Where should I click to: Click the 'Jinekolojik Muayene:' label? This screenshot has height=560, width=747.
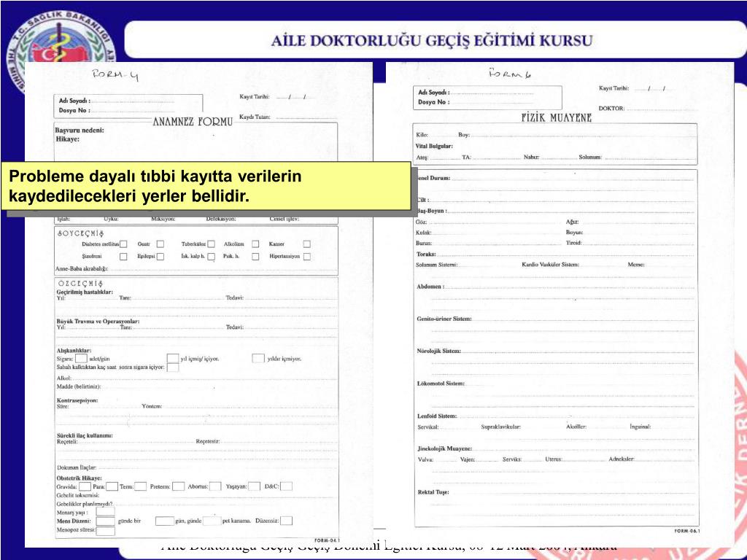coord(445,448)
